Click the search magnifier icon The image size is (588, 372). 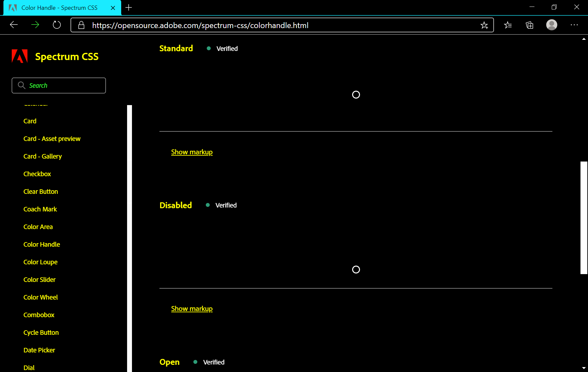point(22,85)
